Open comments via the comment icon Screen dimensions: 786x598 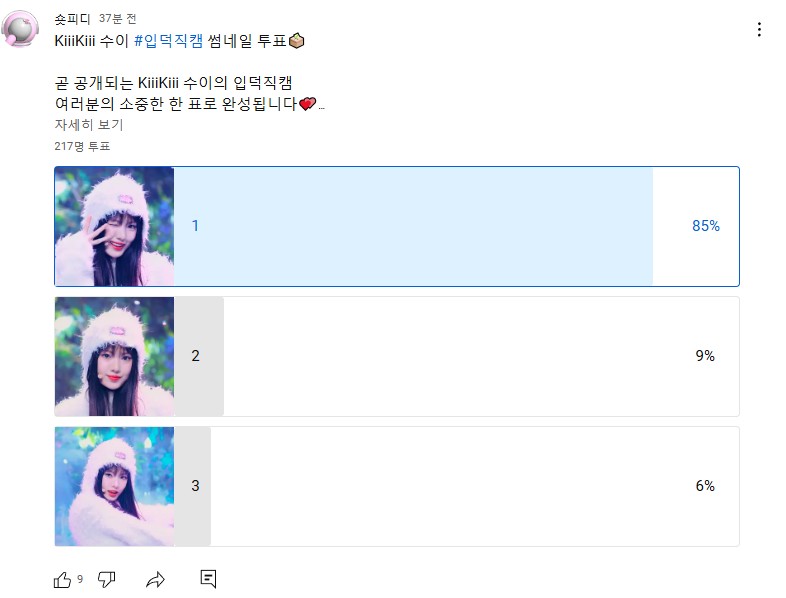208,578
